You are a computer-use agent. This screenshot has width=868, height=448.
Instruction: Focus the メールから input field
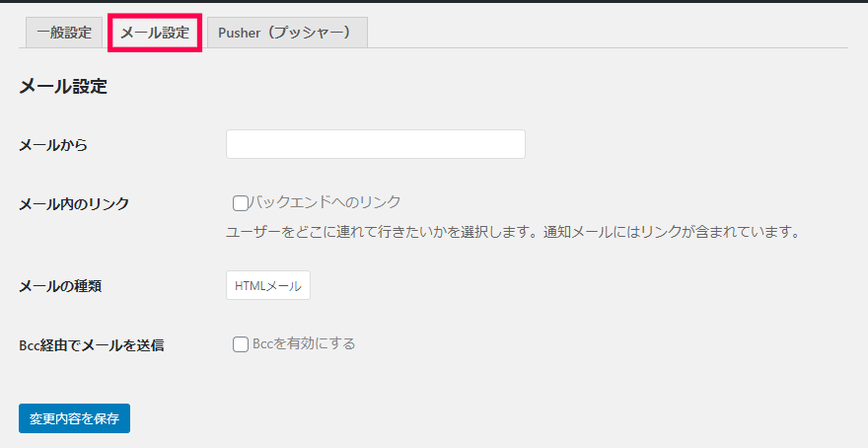(376, 144)
